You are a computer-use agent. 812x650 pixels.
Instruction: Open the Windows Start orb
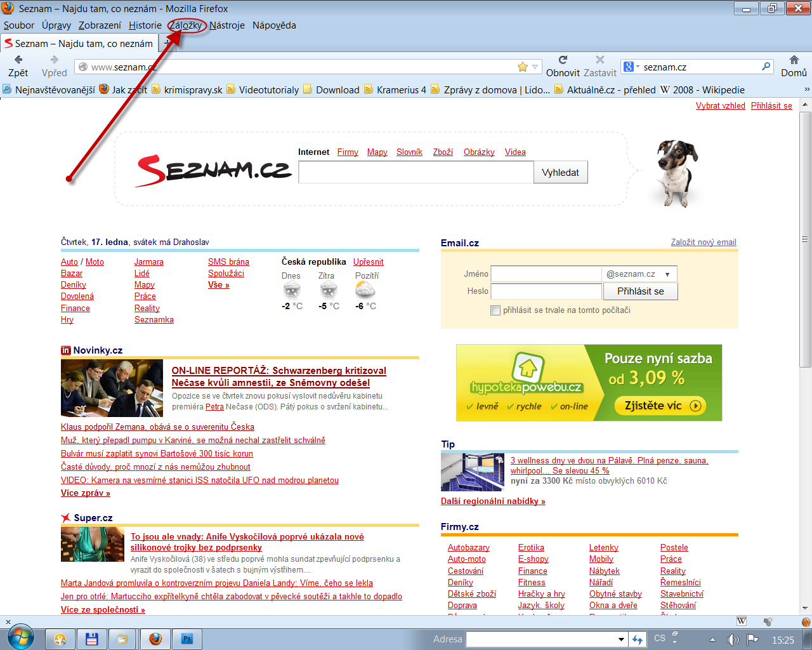tap(21, 637)
